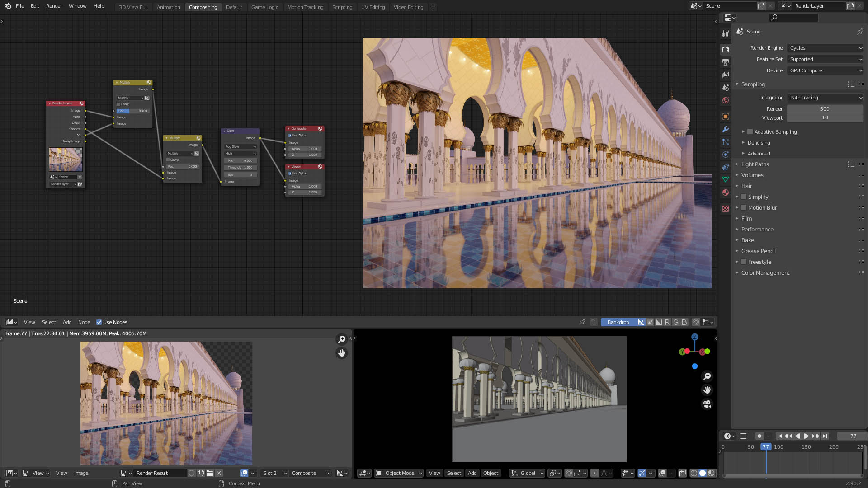Expand the Light Paths panel
Viewport: 868px width, 488px height.
[755, 164]
